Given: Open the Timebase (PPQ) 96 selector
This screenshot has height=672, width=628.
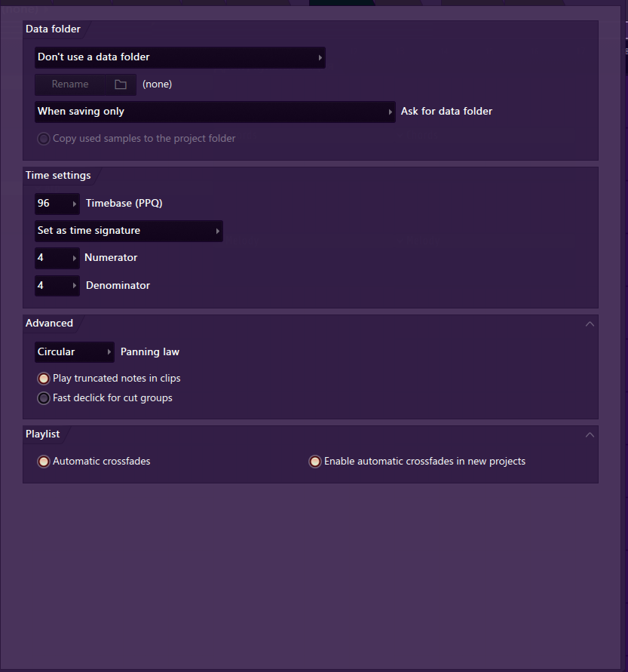Looking at the screenshot, I should [57, 204].
